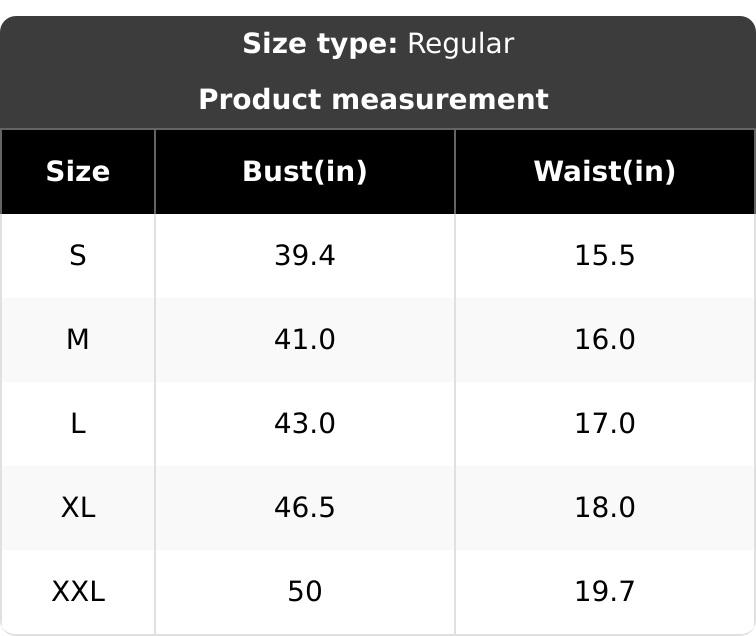Click waist value 17.0
This screenshot has width=756, height=636.
tap(604, 424)
